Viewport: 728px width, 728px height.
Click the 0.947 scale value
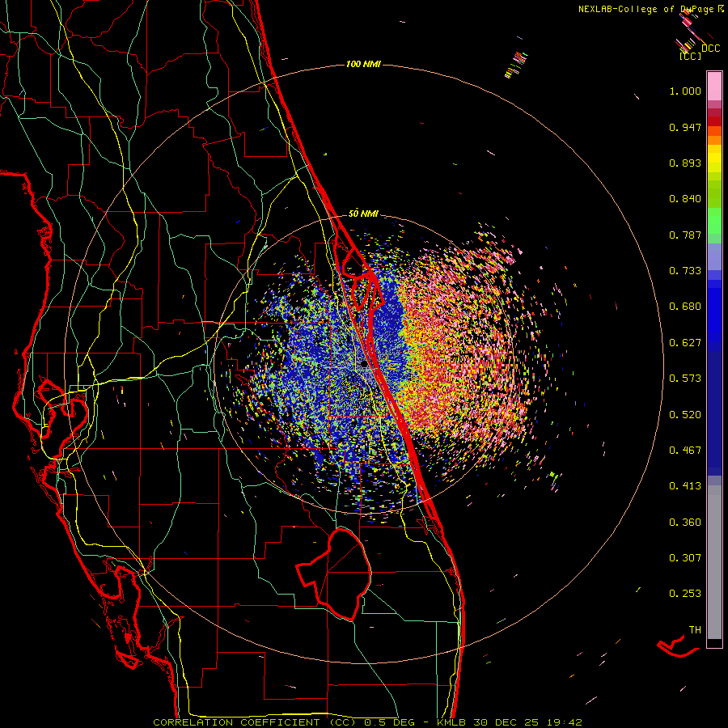tap(685, 127)
